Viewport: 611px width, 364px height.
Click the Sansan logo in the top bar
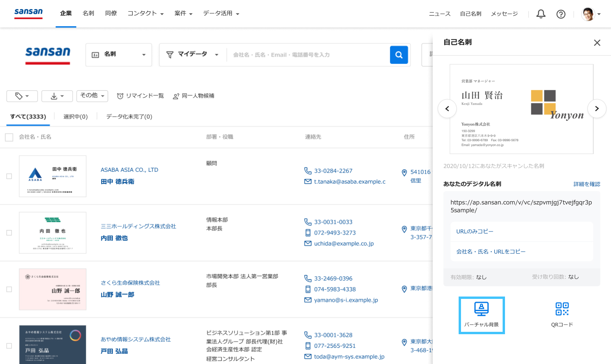click(x=29, y=13)
